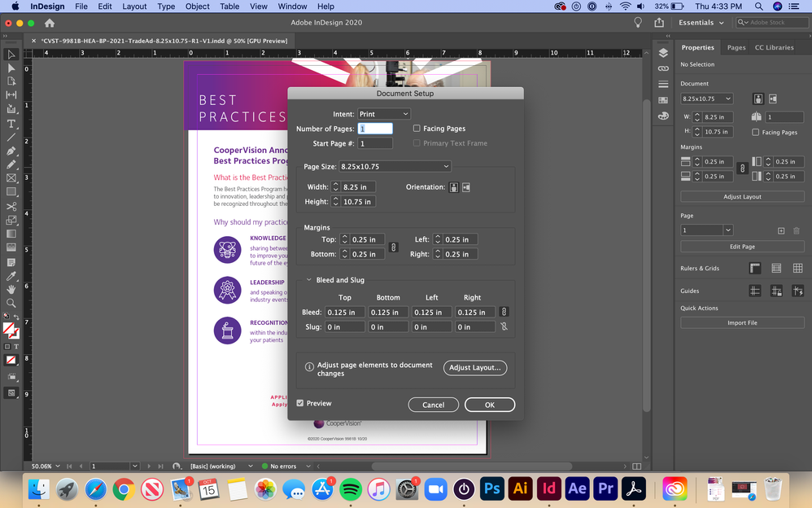The width and height of the screenshot is (812, 508).
Task: Click landscape orientation icon in Document Setup
Action: (x=466, y=187)
